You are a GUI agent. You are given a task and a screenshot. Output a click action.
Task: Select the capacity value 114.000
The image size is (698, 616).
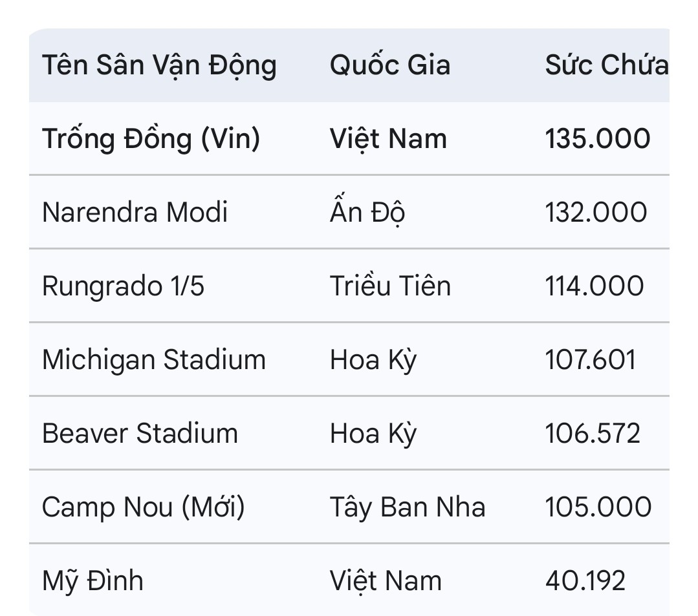[x=594, y=286]
